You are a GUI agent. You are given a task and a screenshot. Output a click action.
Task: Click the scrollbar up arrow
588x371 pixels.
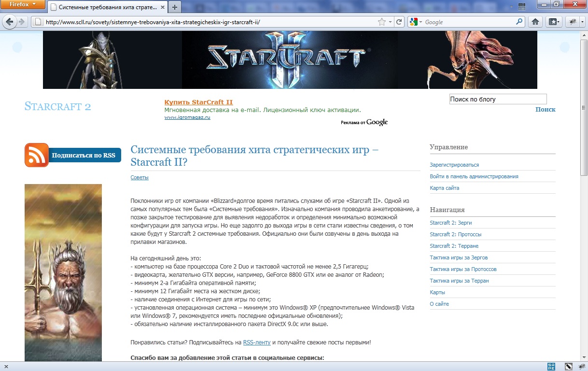coord(584,34)
